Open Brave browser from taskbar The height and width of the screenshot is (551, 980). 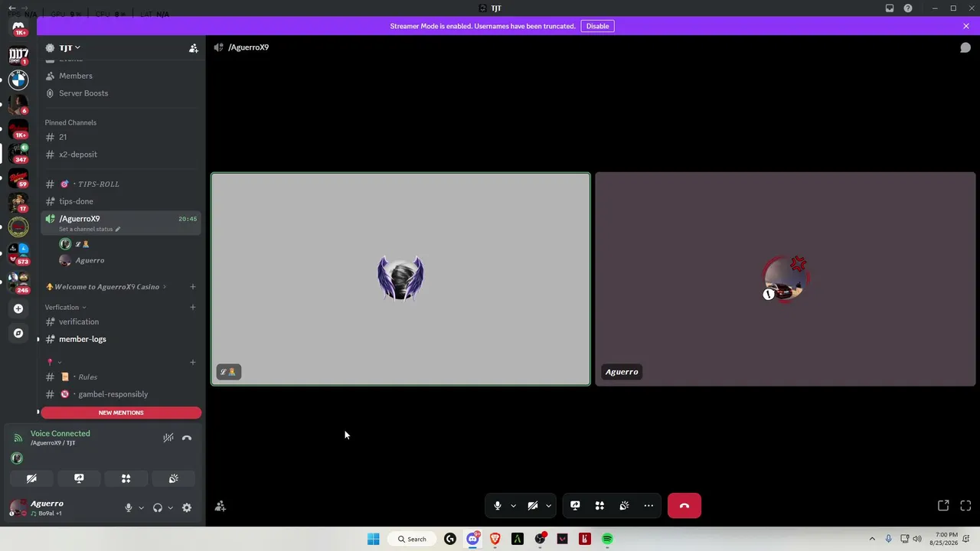(495, 540)
